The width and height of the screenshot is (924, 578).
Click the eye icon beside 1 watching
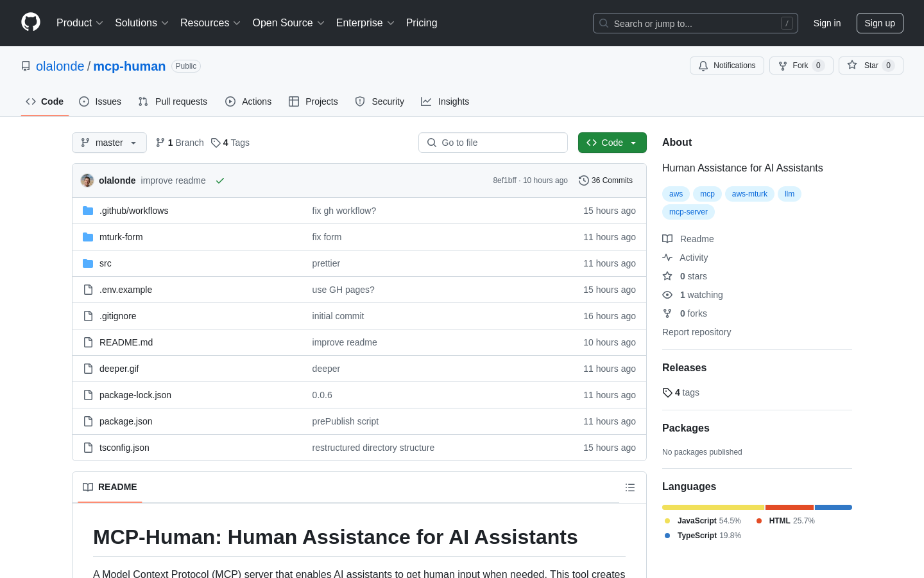[667, 295]
